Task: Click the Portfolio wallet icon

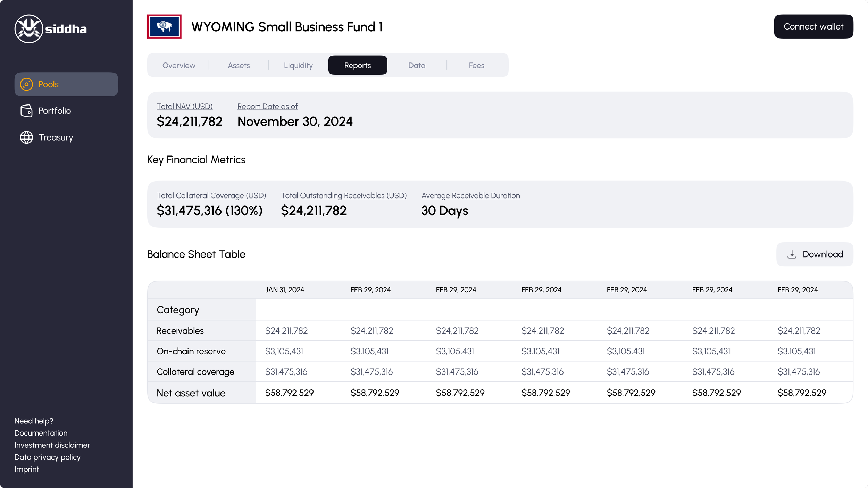Action: [x=26, y=111]
